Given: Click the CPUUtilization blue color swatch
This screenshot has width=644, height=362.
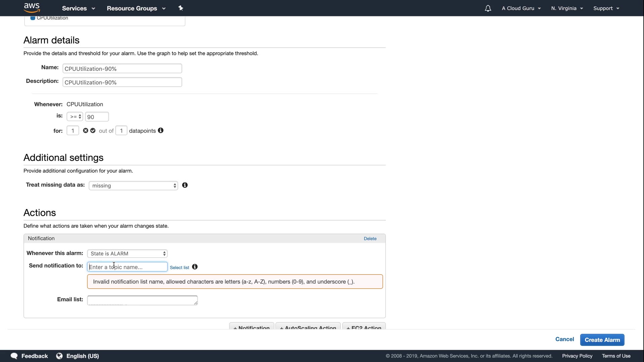Looking at the screenshot, I should pos(33,18).
